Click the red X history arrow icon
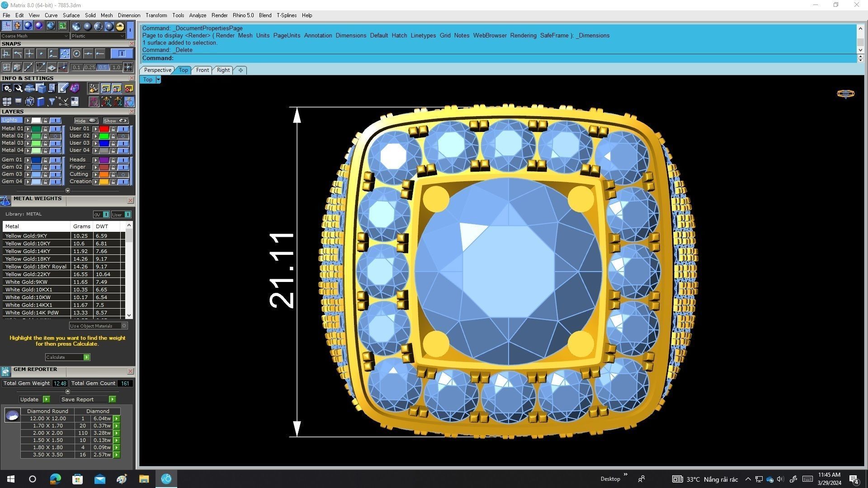The image size is (868, 488). 129,89
